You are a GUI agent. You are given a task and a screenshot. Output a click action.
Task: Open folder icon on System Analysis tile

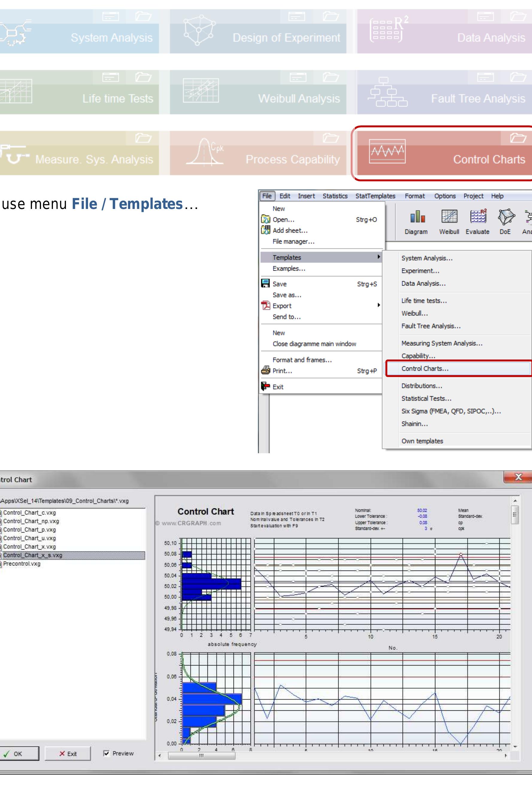143,16
